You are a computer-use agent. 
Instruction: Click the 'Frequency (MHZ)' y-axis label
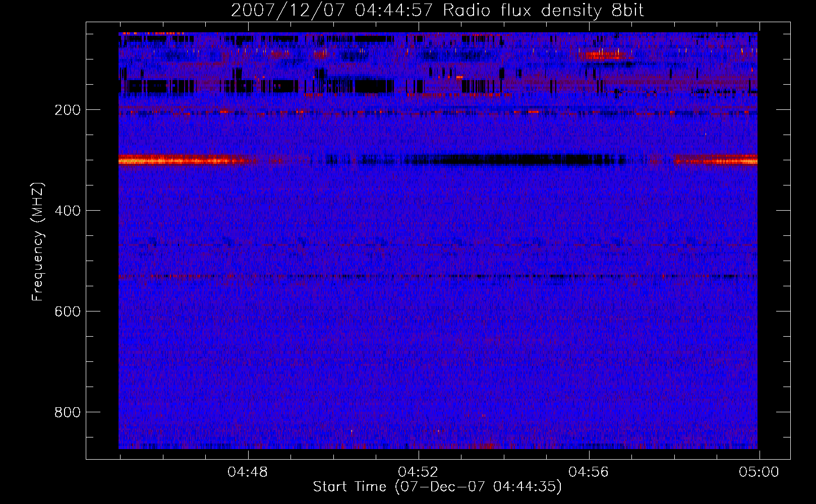pos(38,242)
